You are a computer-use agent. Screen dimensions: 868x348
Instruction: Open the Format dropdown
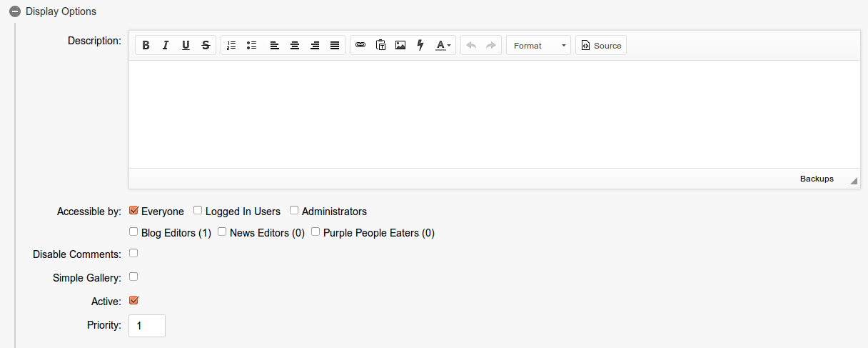point(538,46)
